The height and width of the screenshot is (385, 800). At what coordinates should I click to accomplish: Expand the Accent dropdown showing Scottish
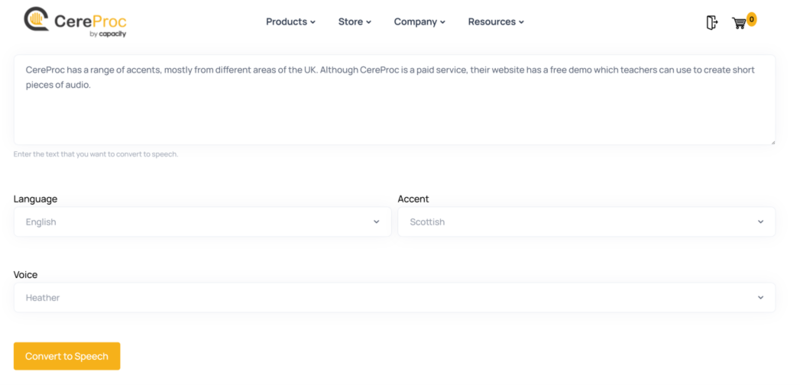pos(587,222)
